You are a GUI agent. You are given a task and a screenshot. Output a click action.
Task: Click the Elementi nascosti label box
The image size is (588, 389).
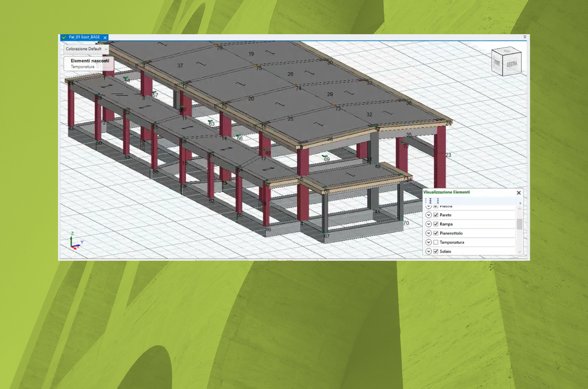[x=89, y=63]
